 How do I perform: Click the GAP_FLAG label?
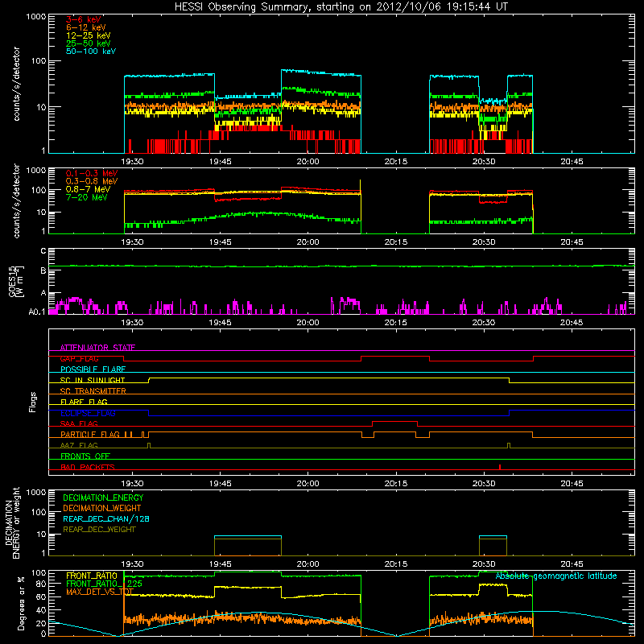click(x=79, y=358)
